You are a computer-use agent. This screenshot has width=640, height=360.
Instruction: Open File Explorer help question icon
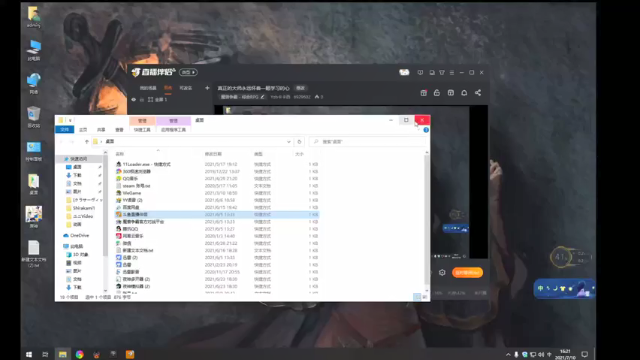coord(426,130)
